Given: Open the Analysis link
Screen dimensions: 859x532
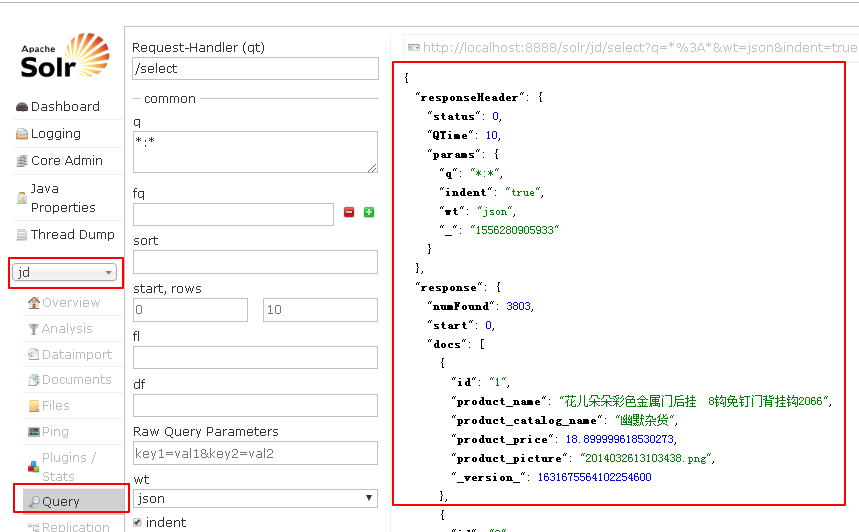Looking at the screenshot, I should click(67, 328).
